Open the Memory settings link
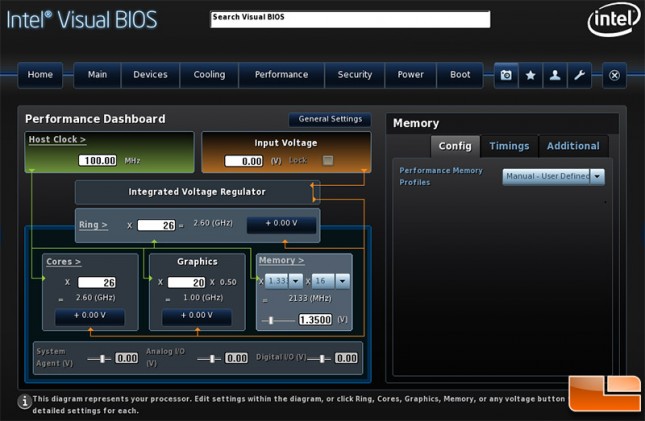The height and width of the screenshot is (421, 645). point(281,261)
